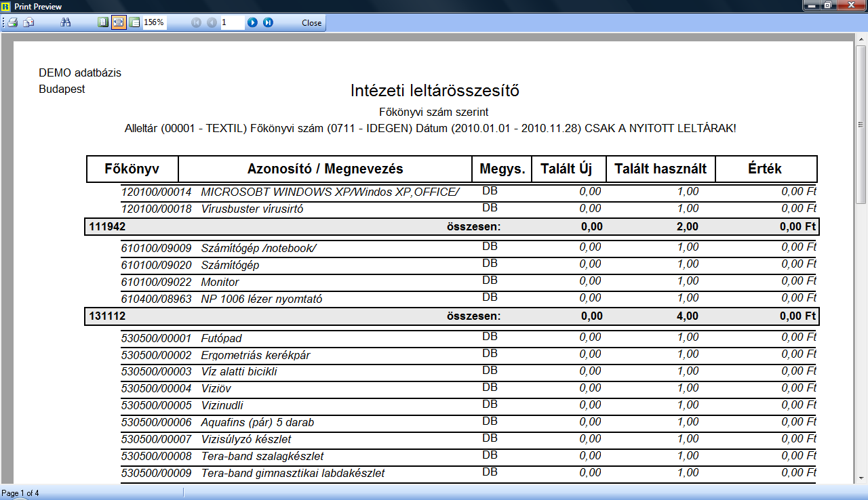Click the 'Vizinudli' item row
Image resolution: width=868 pixels, height=500 pixels.
469,406
